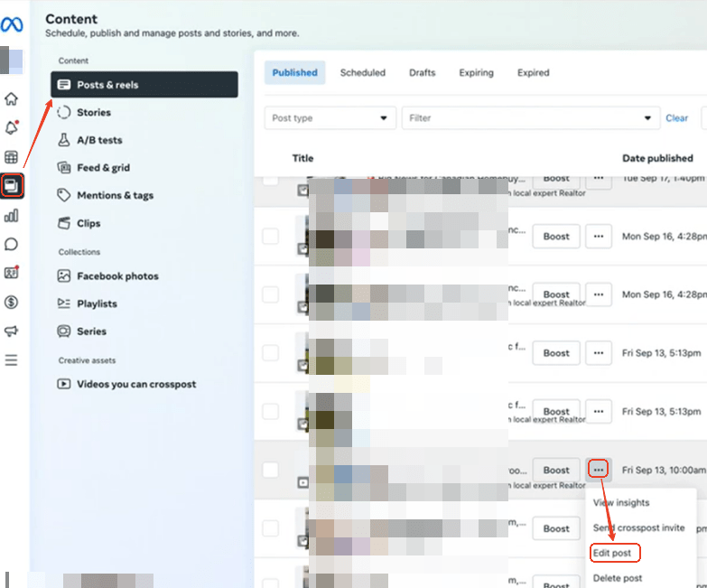Click the Clear filter link

[676, 118]
